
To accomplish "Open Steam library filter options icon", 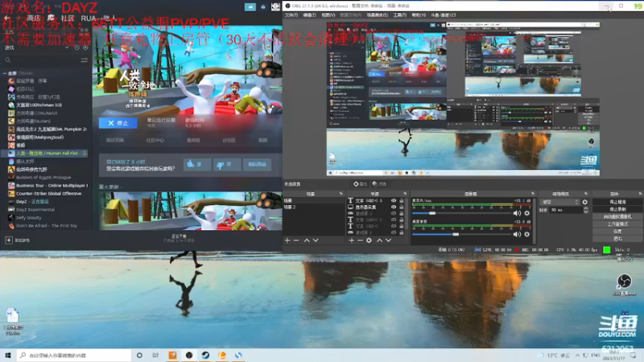I will (85, 60).
